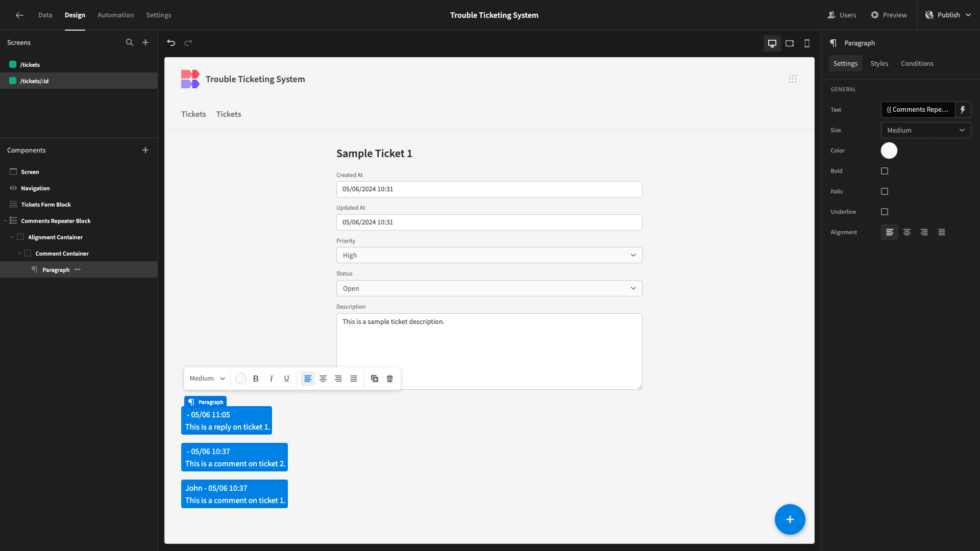The width and height of the screenshot is (980, 551).
Task: Redo the last change
Action: [x=188, y=43]
